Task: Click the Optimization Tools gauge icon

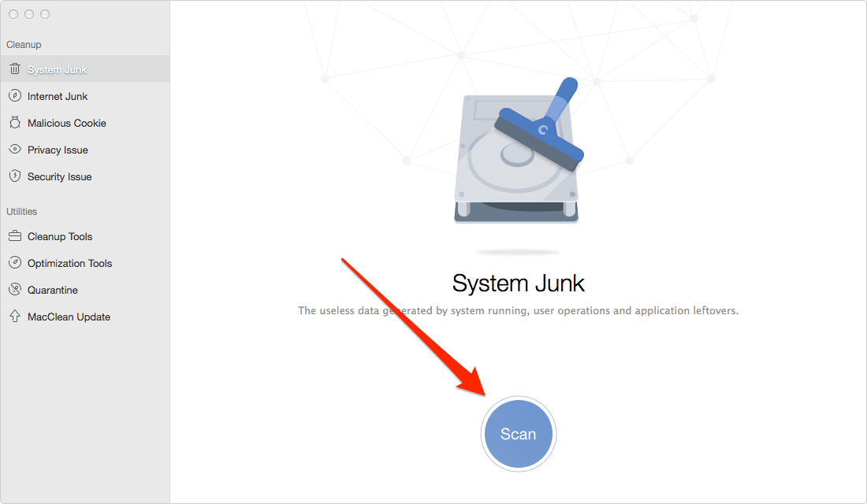Action: 15,262
